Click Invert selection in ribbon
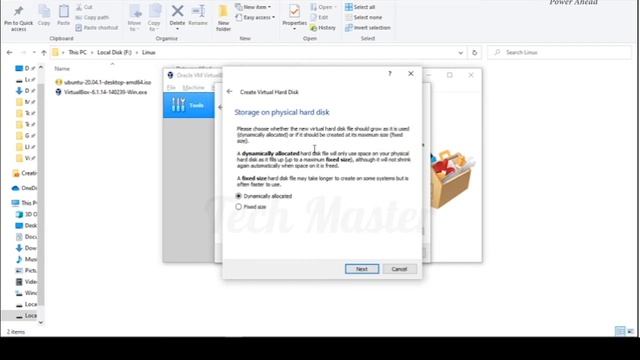640x360 pixels. pos(368,28)
